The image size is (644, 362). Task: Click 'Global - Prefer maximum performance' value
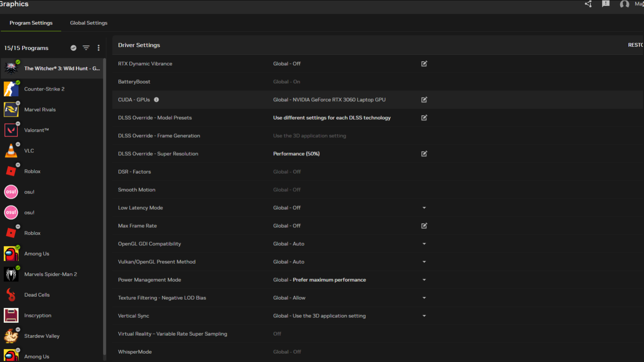click(320, 280)
